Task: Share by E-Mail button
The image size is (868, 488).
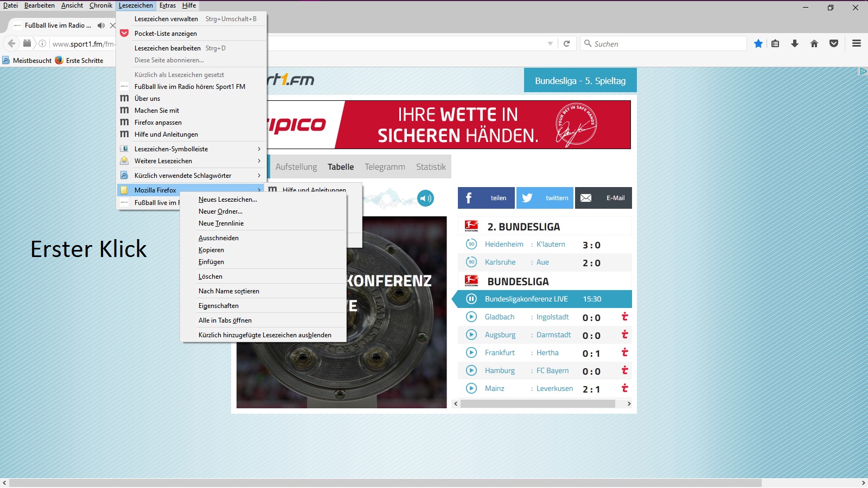Action: click(x=603, y=198)
